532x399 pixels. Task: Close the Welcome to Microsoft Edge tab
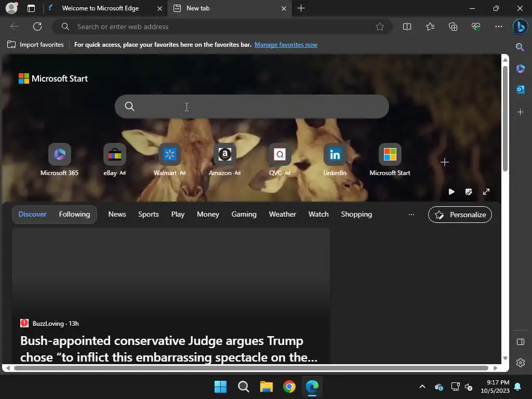click(159, 8)
